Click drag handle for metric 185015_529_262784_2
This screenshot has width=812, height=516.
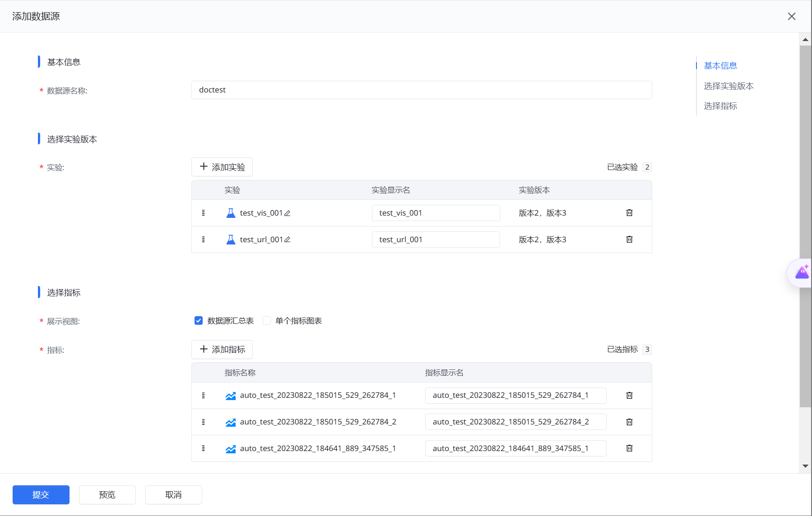[203, 422]
